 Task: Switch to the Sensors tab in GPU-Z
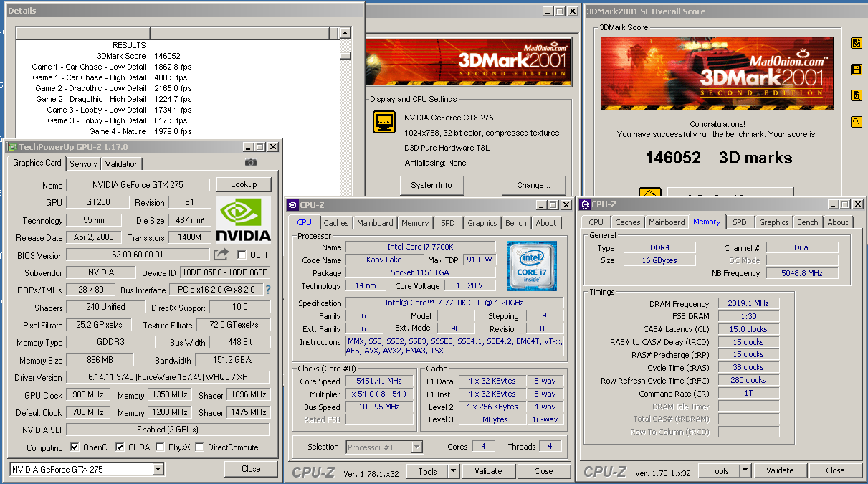pos(83,164)
